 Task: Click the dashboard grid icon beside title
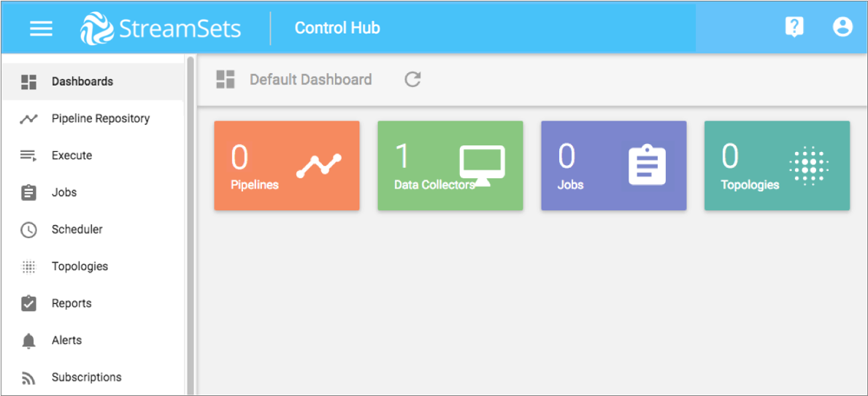click(226, 80)
